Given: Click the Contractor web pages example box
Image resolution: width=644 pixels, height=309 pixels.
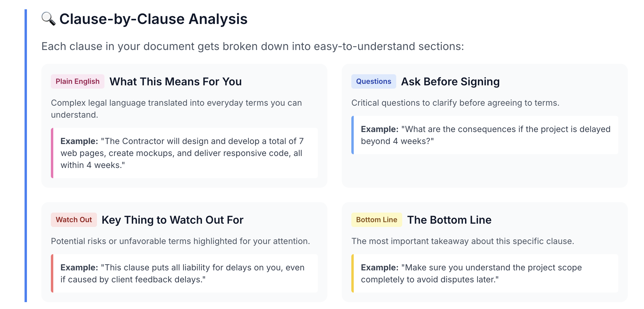Looking at the screenshot, I should click(184, 153).
